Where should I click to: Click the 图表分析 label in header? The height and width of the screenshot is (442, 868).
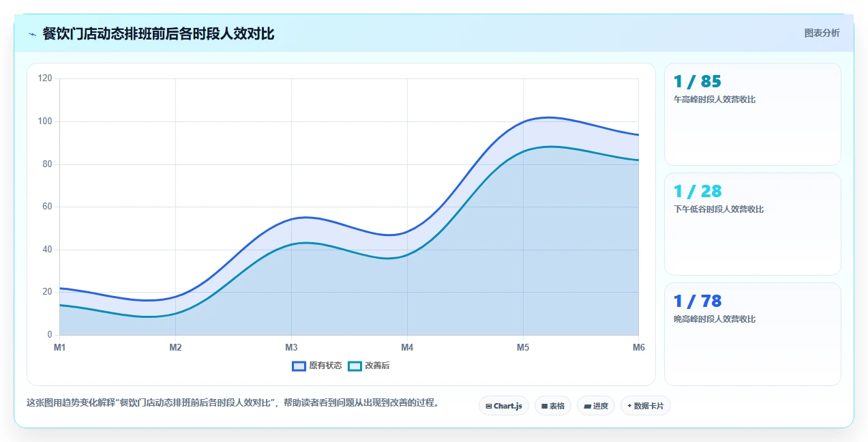822,33
